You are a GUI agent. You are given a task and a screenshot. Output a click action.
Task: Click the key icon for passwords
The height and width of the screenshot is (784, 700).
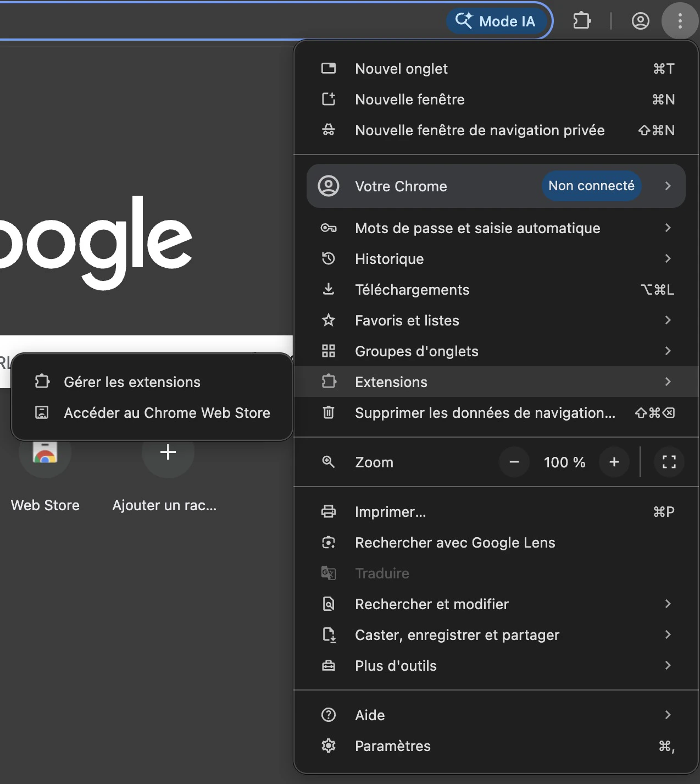click(x=329, y=228)
